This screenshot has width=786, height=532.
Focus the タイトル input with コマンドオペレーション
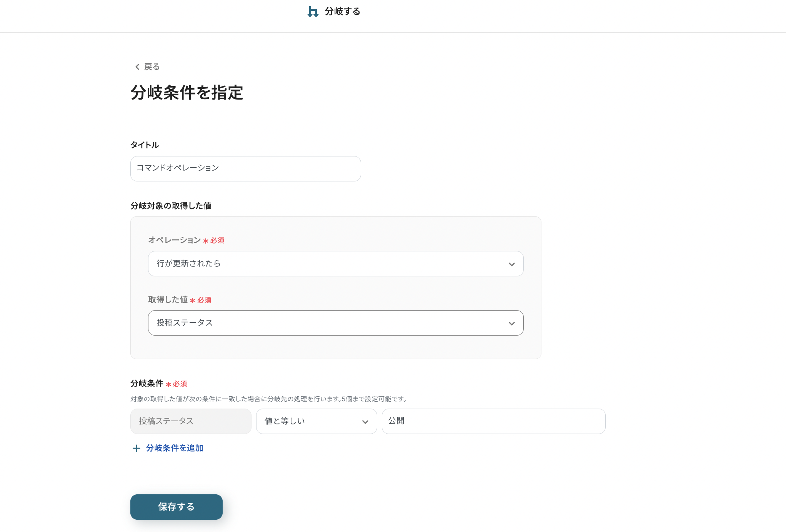pos(245,168)
